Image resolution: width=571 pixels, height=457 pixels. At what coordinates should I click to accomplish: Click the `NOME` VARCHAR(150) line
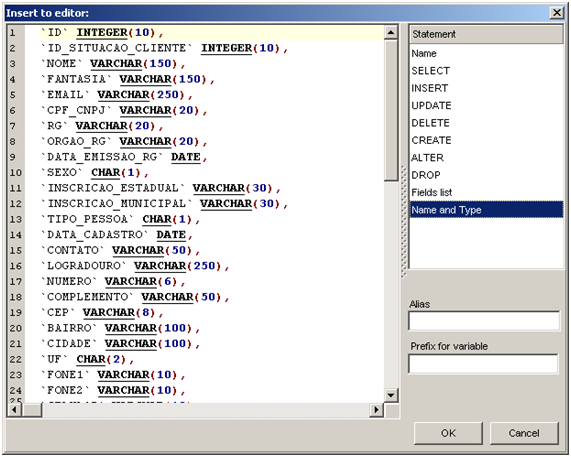tap(113, 64)
